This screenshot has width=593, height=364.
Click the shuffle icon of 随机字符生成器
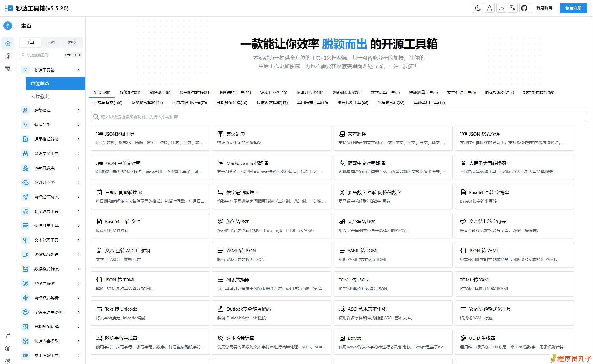point(99,338)
